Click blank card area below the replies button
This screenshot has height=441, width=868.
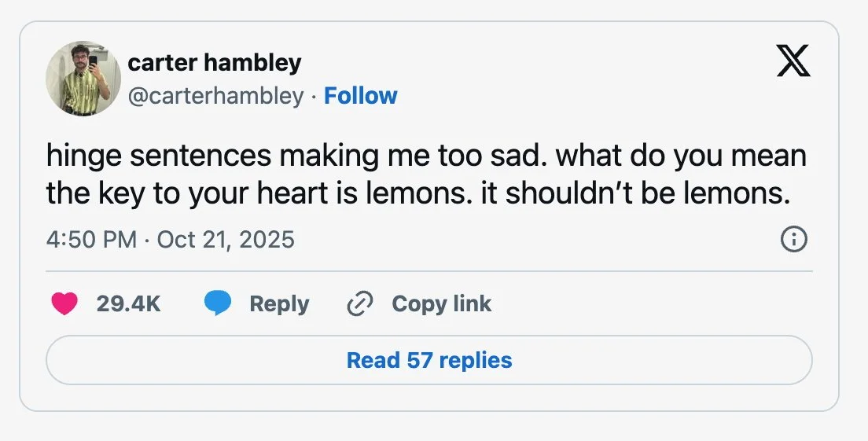click(x=429, y=398)
